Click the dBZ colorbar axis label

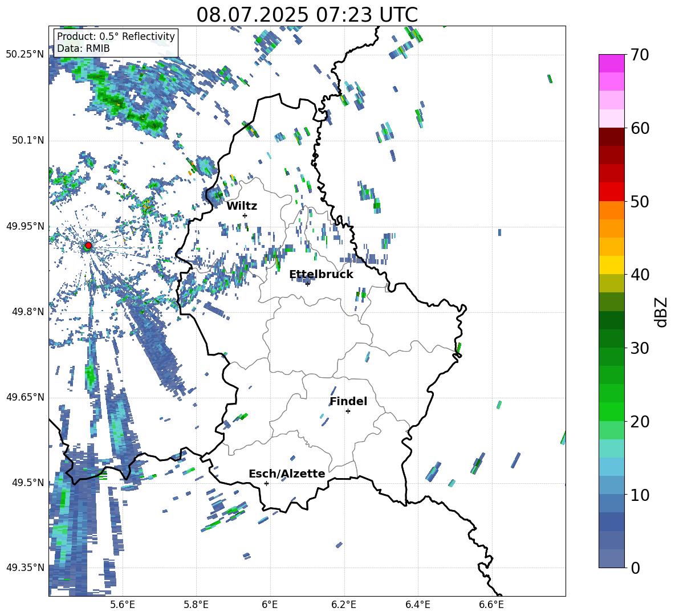(x=660, y=312)
